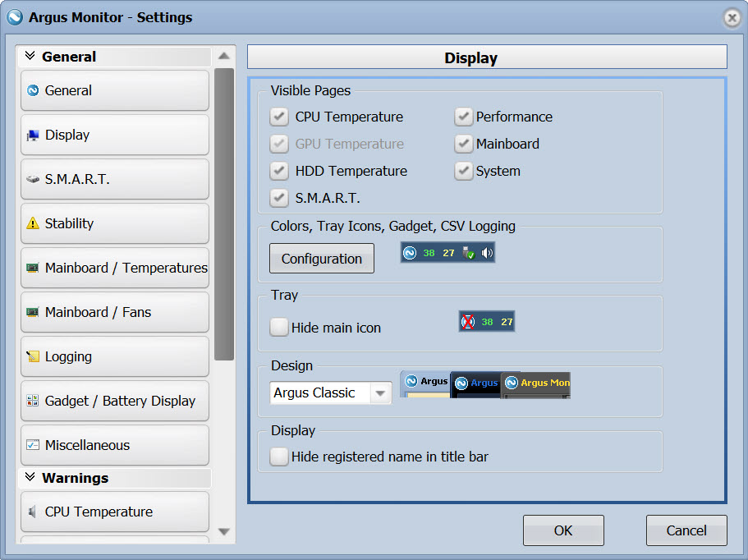Click the sidebar vertical scrollbar thumb
Viewport: 748px width, 560px height.
(x=223, y=214)
